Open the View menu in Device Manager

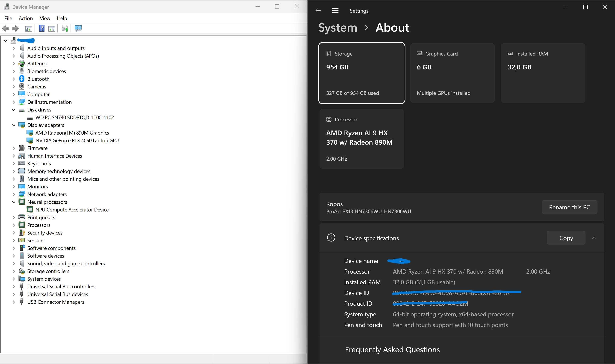click(45, 18)
